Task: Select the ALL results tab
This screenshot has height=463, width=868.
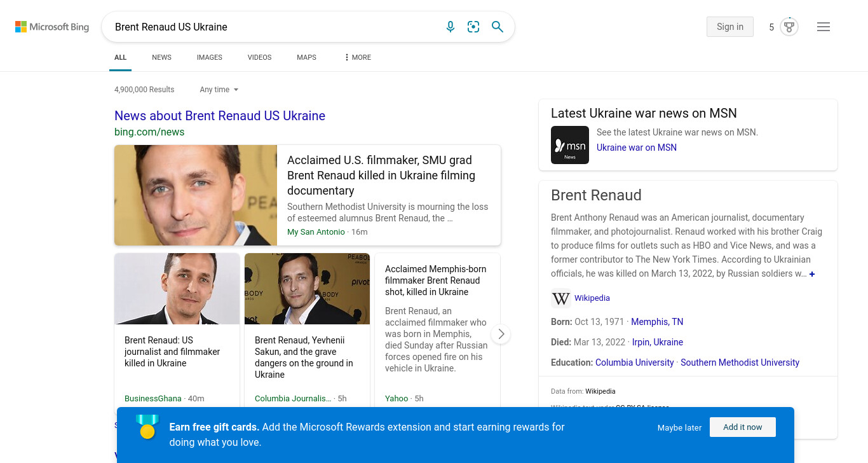Action: (121, 57)
